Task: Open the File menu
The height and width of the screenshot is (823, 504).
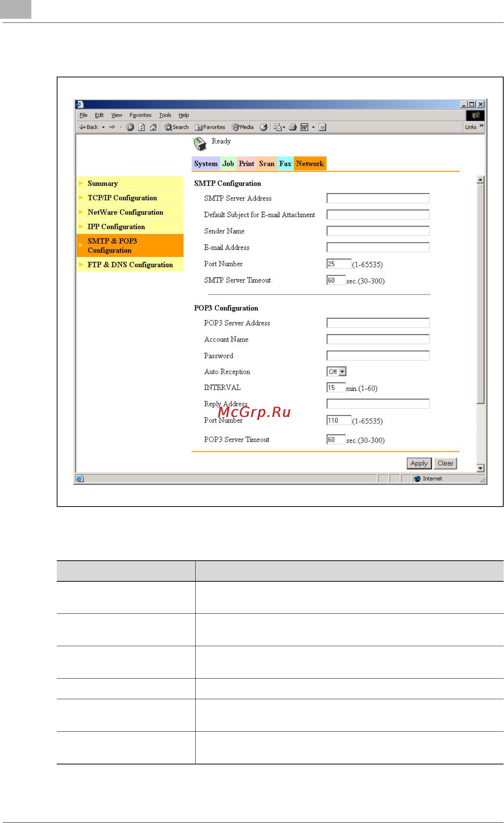Action: tap(83, 115)
